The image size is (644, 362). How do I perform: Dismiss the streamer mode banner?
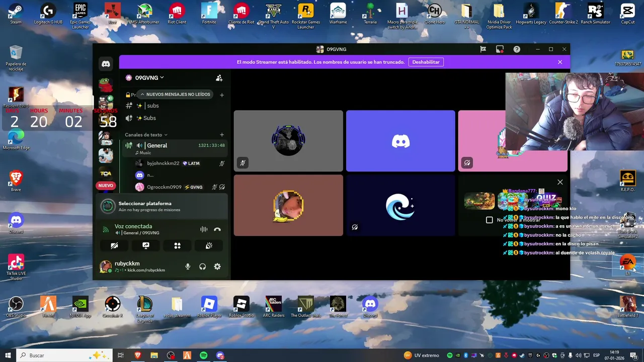[x=560, y=62]
